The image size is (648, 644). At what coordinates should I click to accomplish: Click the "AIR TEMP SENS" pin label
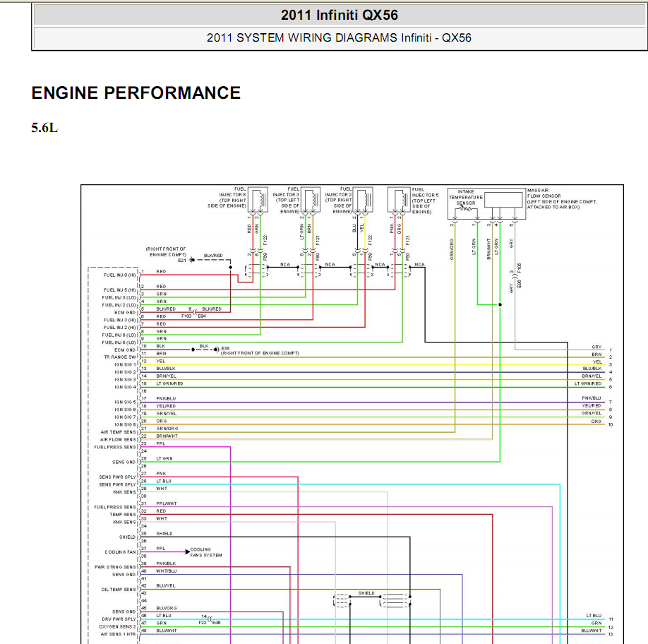click(x=118, y=432)
